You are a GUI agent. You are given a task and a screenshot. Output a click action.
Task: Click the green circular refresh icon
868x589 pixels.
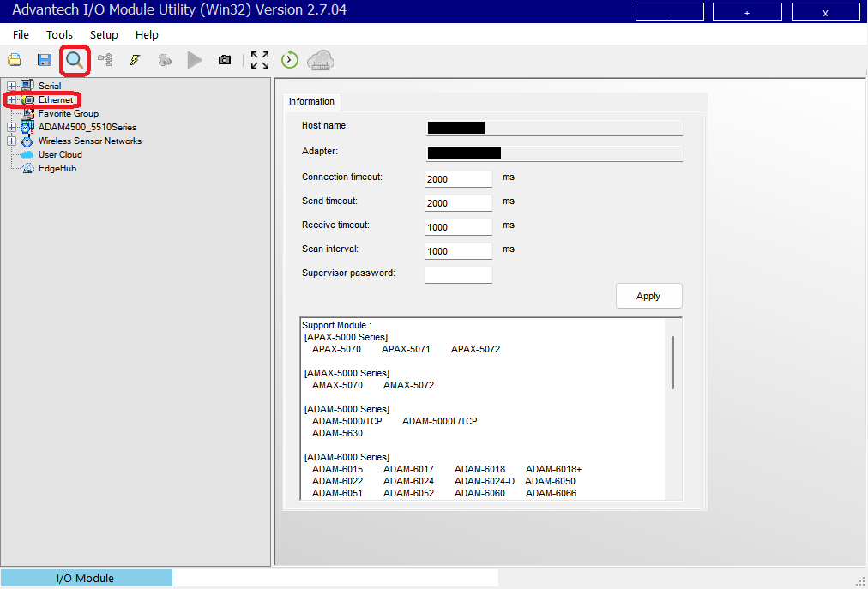click(x=290, y=60)
